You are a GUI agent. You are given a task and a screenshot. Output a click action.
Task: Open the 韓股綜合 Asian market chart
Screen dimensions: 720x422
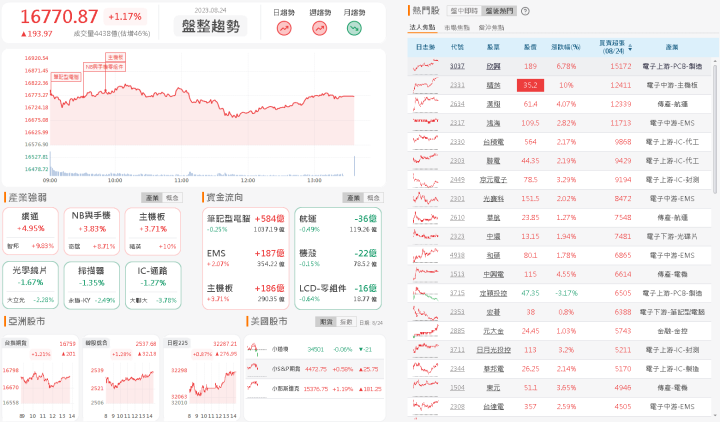pyautogui.click(x=121, y=377)
